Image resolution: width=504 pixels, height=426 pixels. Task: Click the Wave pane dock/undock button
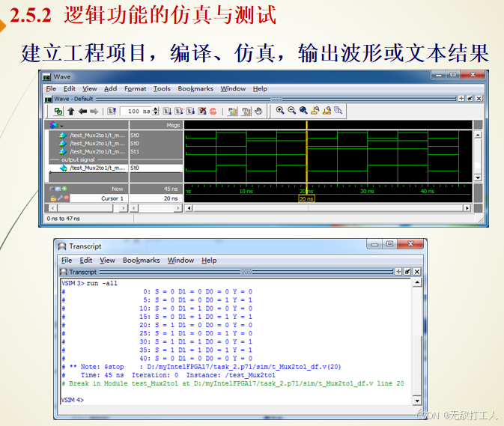point(470,98)
